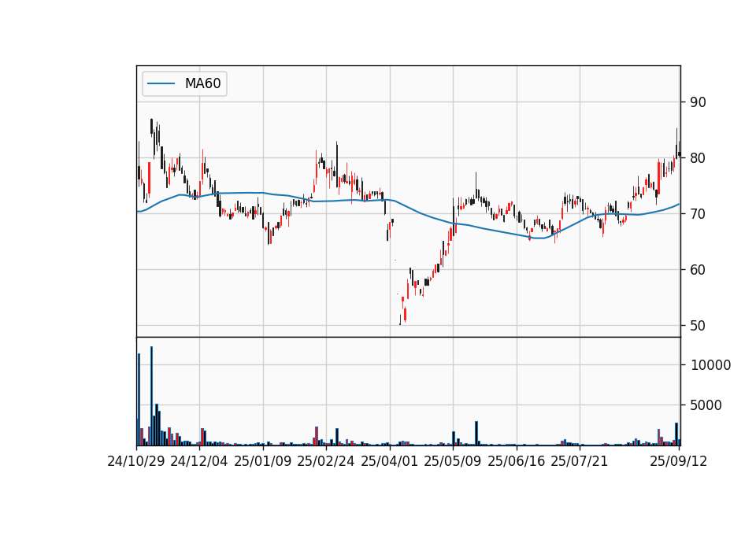
Task: Click the 25/07/21 date label
Action: tap(580, 461)
